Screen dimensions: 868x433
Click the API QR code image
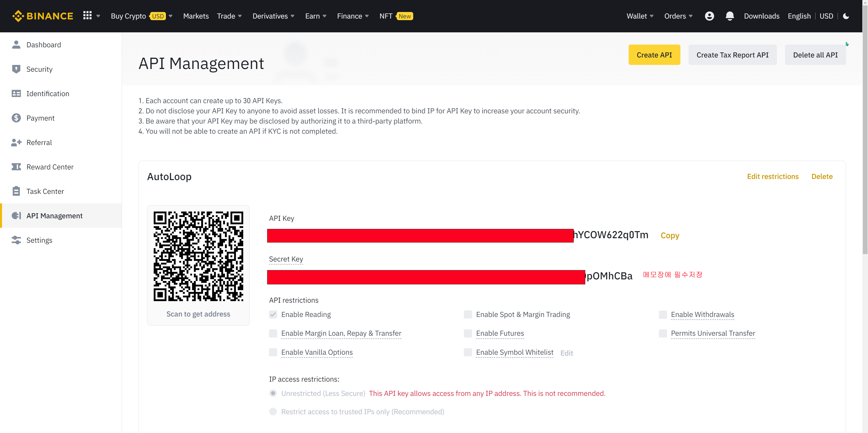point(198,256)
